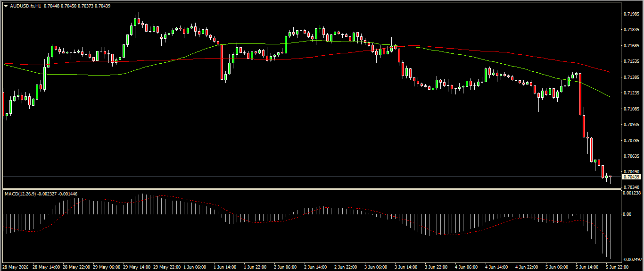Click the 3 Jun 06:00 time label

(x=376, y=267)
